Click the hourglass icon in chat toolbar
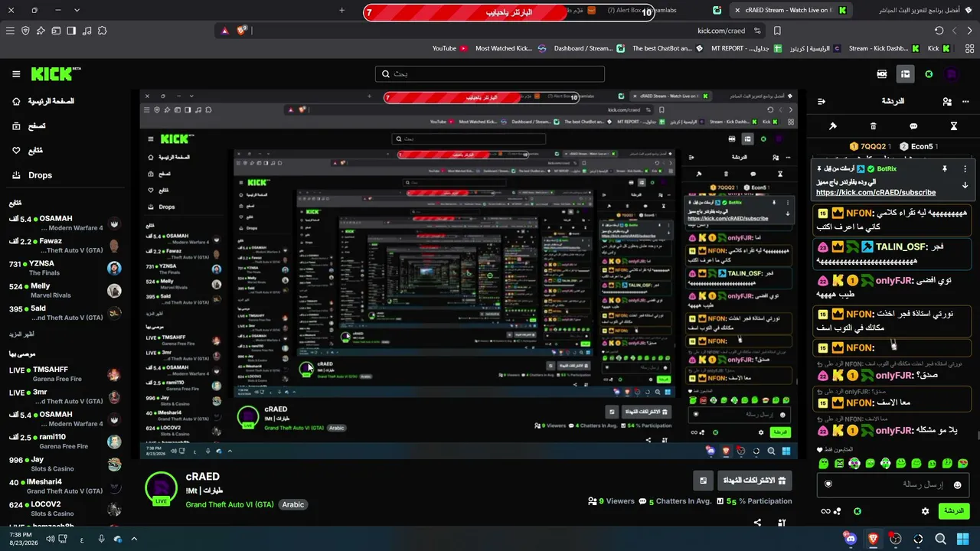The height and width of the screenshot is (551, 980). coord(954,126)
